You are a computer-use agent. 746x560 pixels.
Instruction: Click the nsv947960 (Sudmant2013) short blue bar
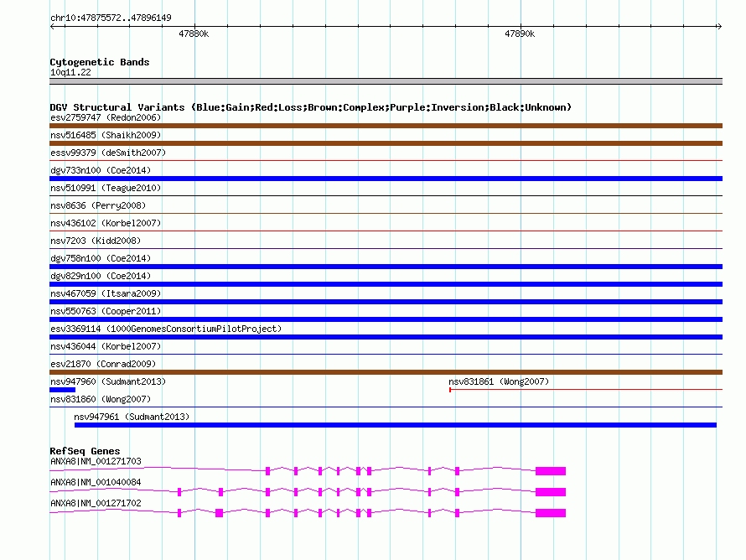coord(62,390)
